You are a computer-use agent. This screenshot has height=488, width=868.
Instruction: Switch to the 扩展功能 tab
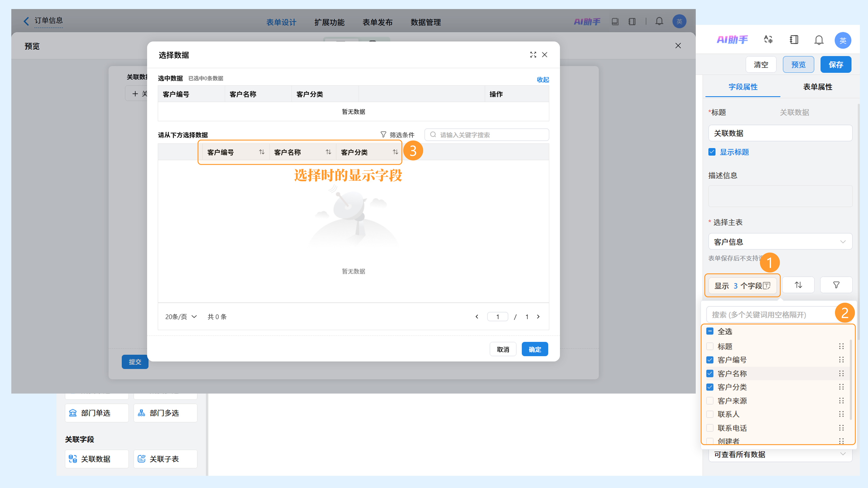point(329,22)
